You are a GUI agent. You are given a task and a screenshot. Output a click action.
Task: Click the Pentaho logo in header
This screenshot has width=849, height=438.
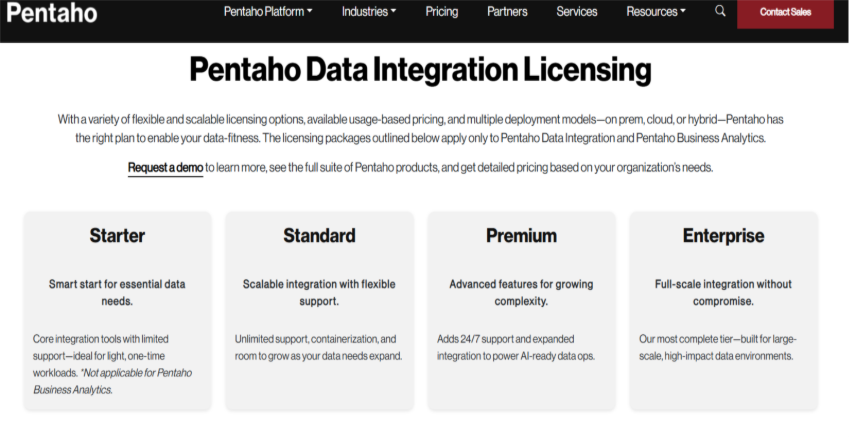(x=52, y=12)
